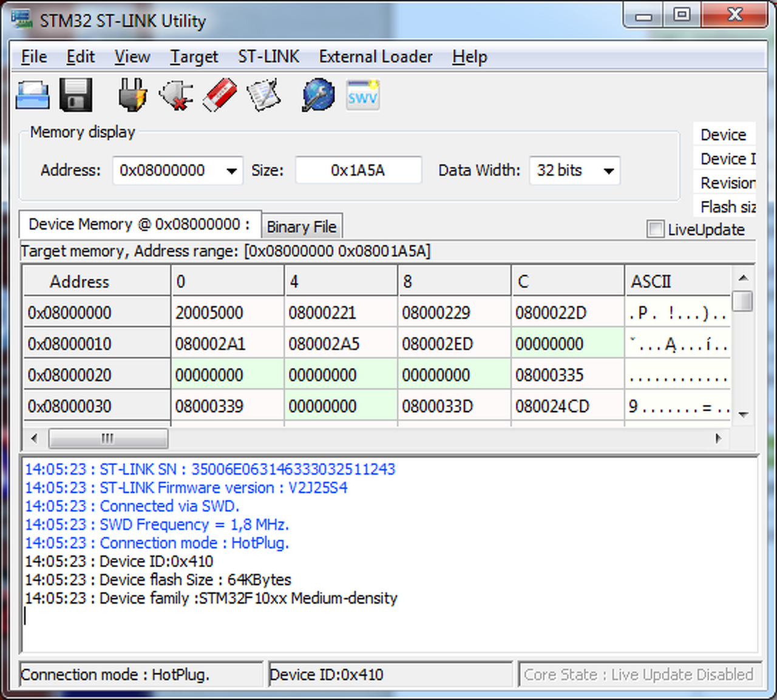Click the 'Connected via SWD.' log line
Viewport: 777px width, 700px height.
[x=132, y=506]
